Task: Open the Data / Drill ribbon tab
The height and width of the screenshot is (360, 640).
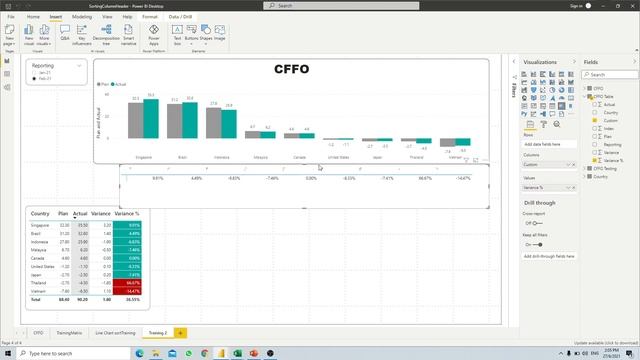Action: click(180, 17)
